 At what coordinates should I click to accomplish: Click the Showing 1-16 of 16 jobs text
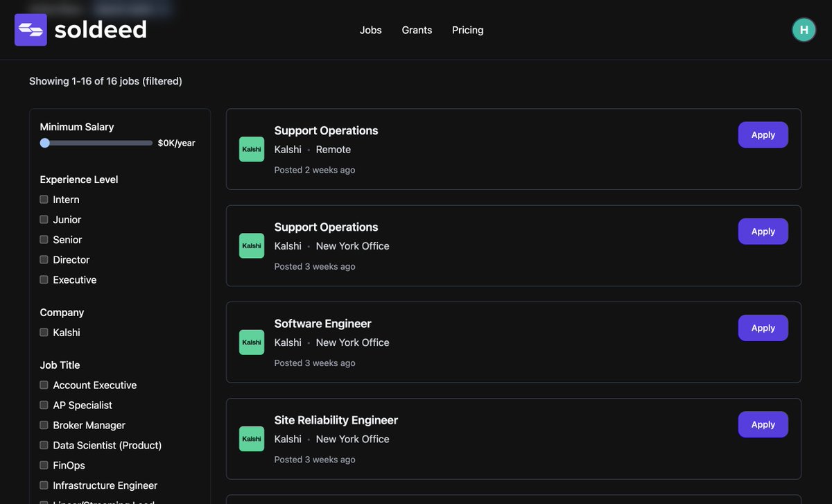tap(105, 81)
